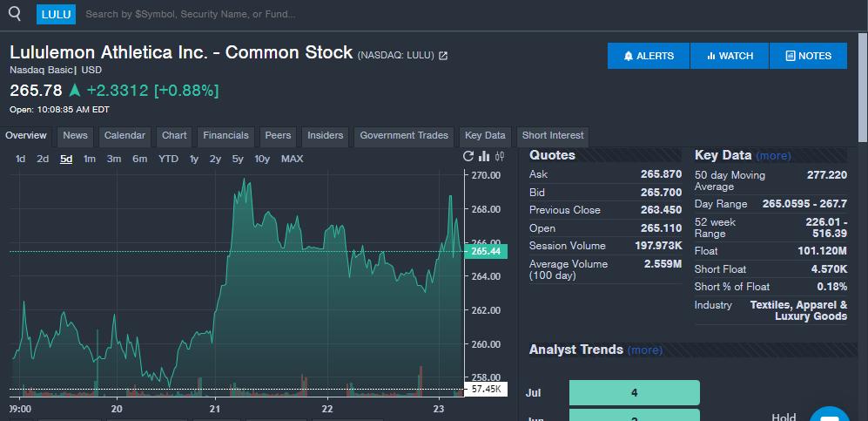Click the Session Volume value 197.973K

click(658, 246)
